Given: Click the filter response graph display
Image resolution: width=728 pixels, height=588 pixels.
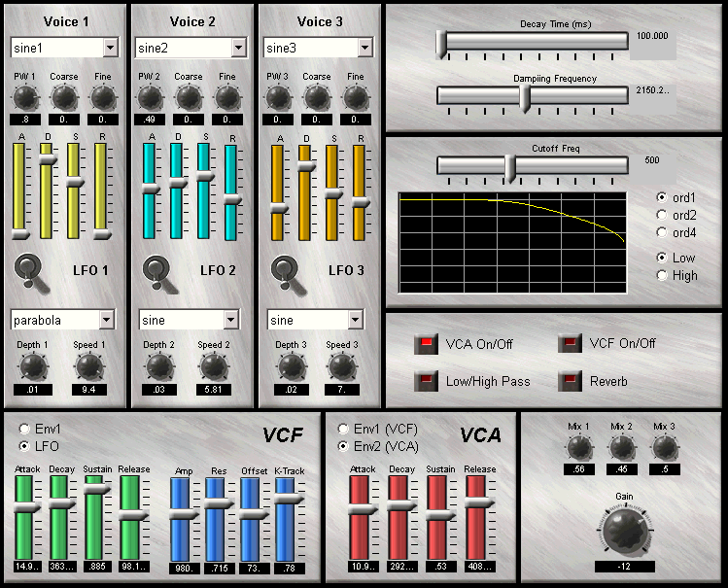Looking at the screenshot, I should pyautogui.click(x=512, y=243).
